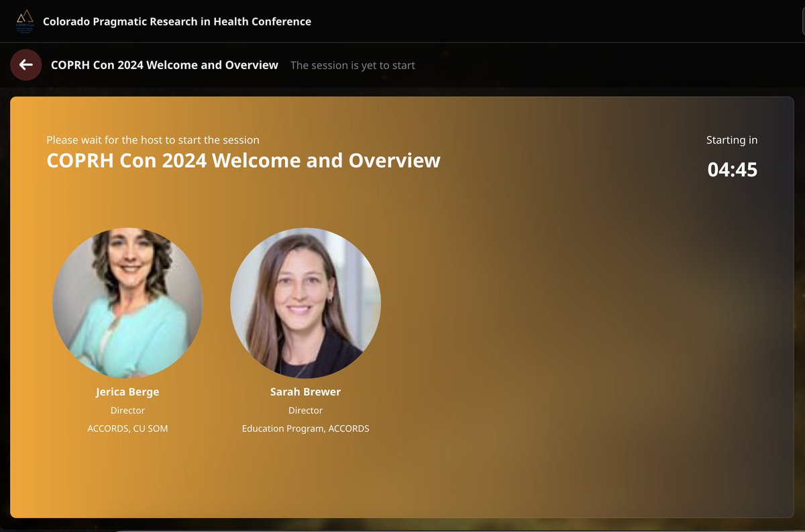Screen dimensions: 805x532
Task: Click the Colorado Pragmatic Research in Health Conference title
Action: pyautogui.click(x=177, y=21)
